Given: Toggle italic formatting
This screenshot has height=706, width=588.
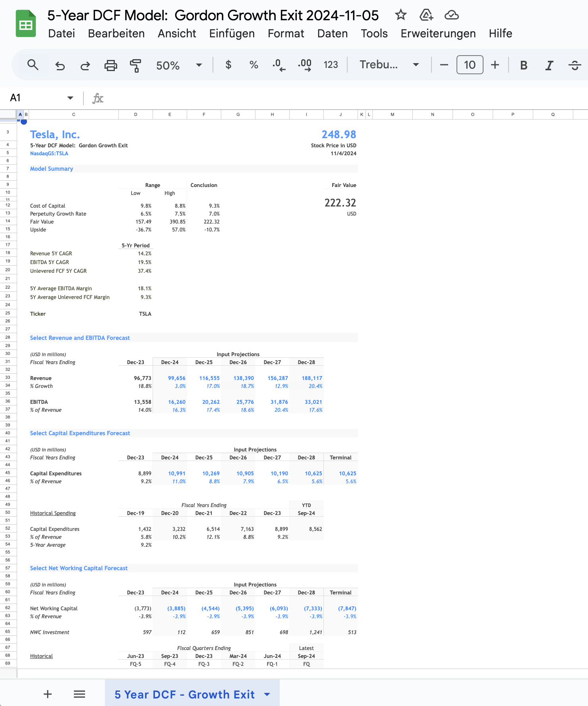Looking at the screenshot, I should [x=549, y=65].
